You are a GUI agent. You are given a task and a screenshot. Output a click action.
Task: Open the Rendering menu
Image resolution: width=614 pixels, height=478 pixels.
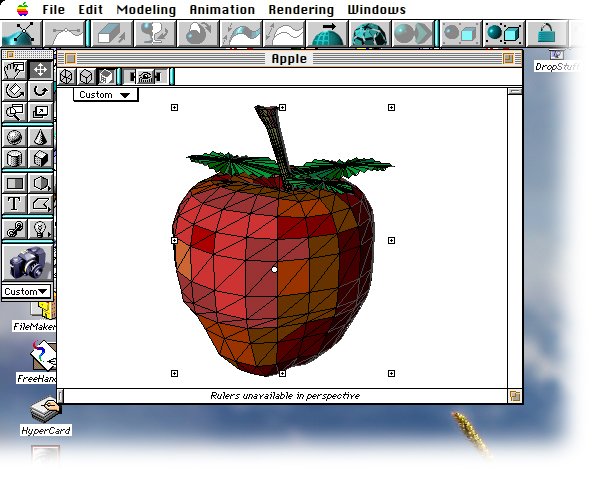301,9
